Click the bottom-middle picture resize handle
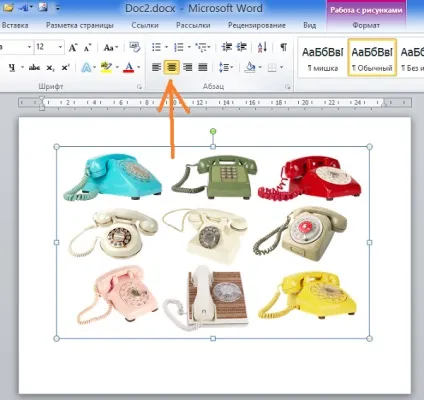 (213, 339)
